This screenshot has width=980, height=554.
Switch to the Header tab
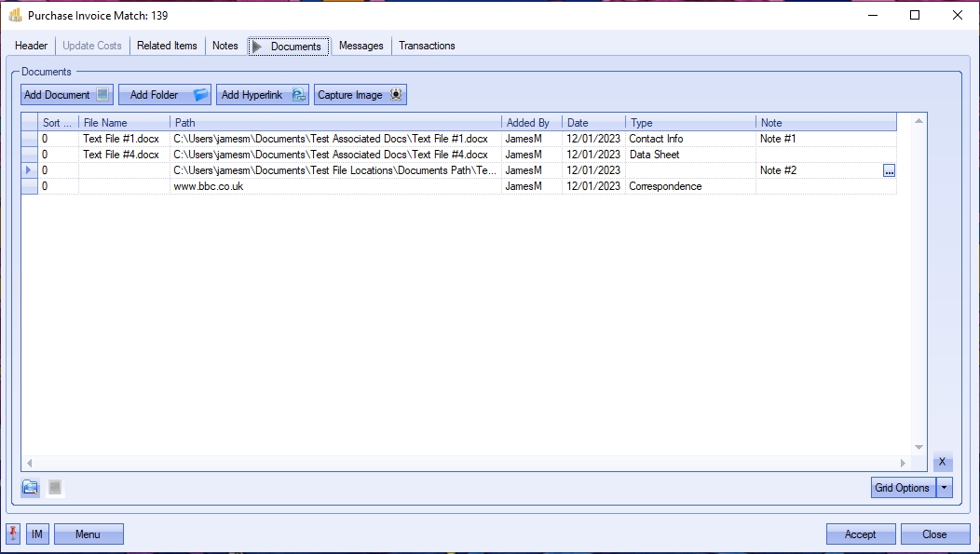32,46
